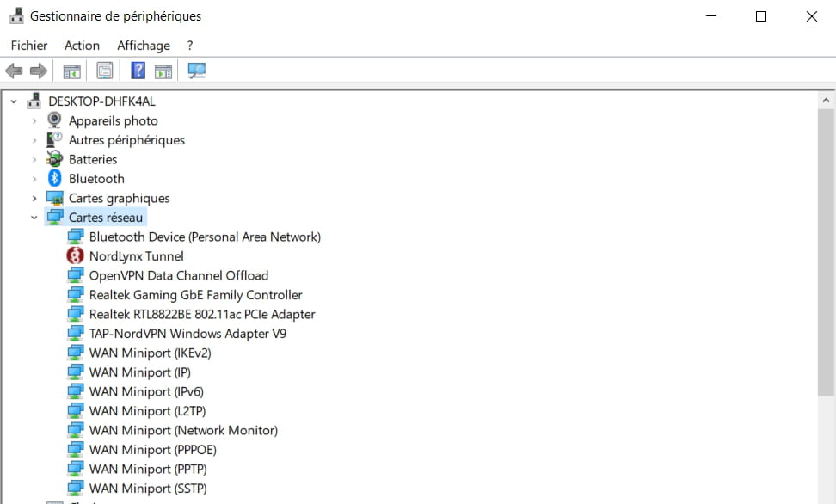Minimize the Gestionnaire de périphériques window

click(711, 16)
